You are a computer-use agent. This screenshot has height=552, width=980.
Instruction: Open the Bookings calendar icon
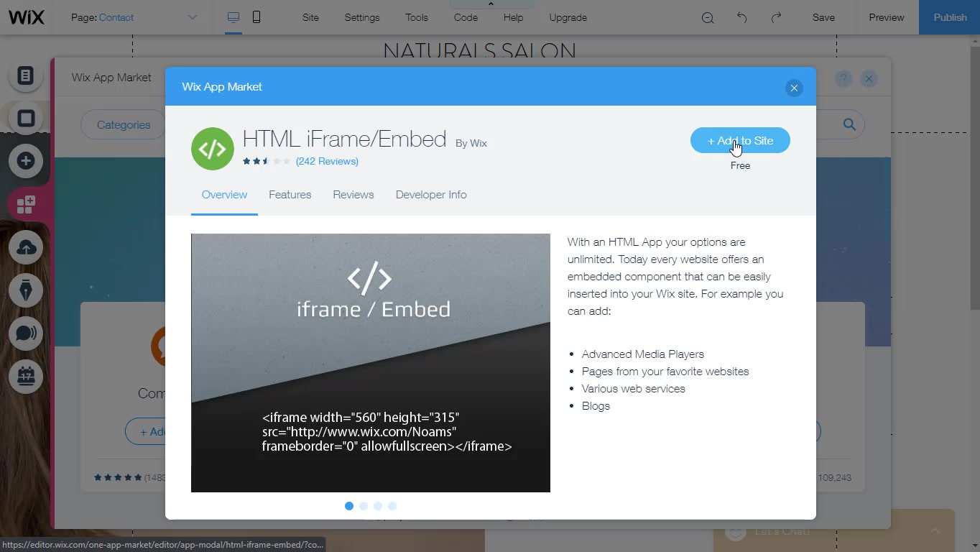pyautogui.click(x=26, y=376)
